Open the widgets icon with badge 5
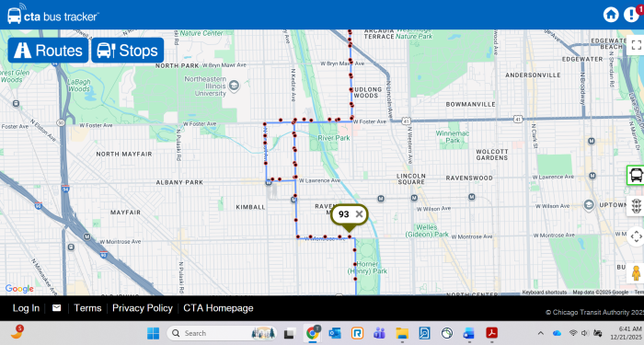 pyautogui.click(x=17, y=332)
